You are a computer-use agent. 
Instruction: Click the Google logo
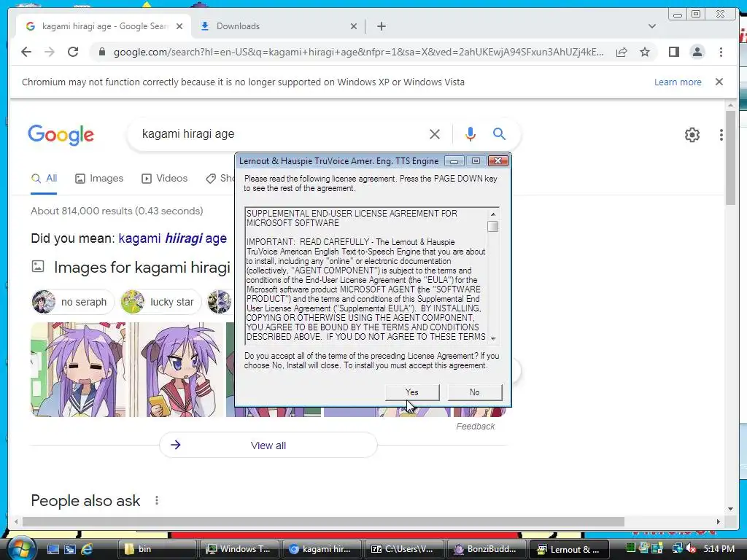click(61, 135)
